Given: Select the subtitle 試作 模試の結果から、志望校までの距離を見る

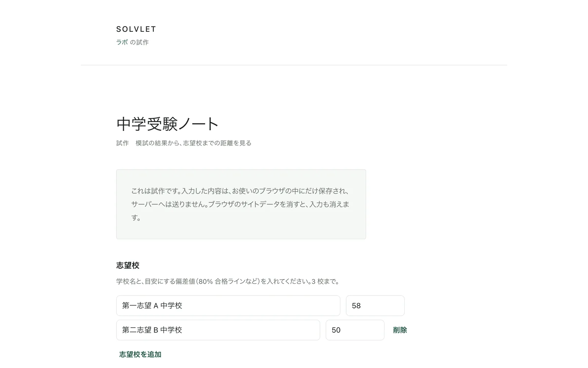Looking at the screenshot, I should pyautogui.click(x=184, y=143).
